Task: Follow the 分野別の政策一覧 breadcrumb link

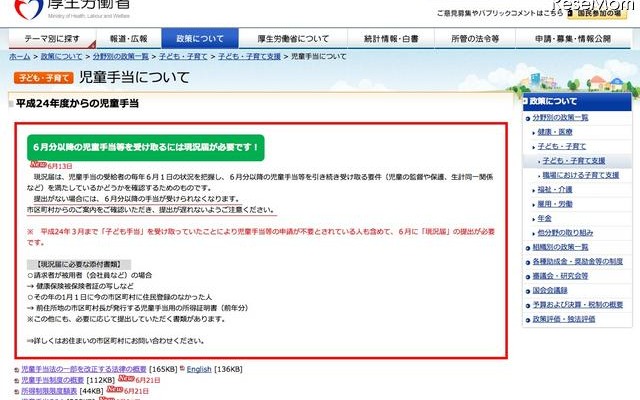Action: point(120,56)
